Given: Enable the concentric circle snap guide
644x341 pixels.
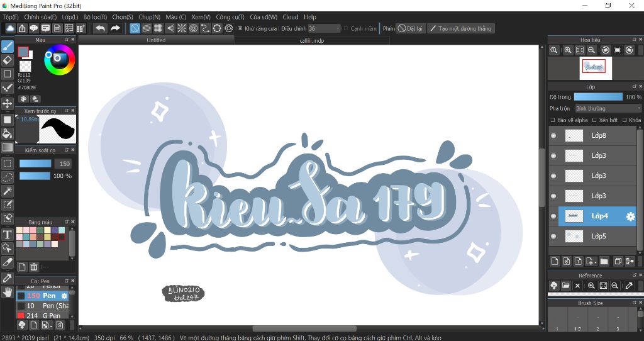Looking at the screenshot, I should pyautogui.click(x=194, y=28).
